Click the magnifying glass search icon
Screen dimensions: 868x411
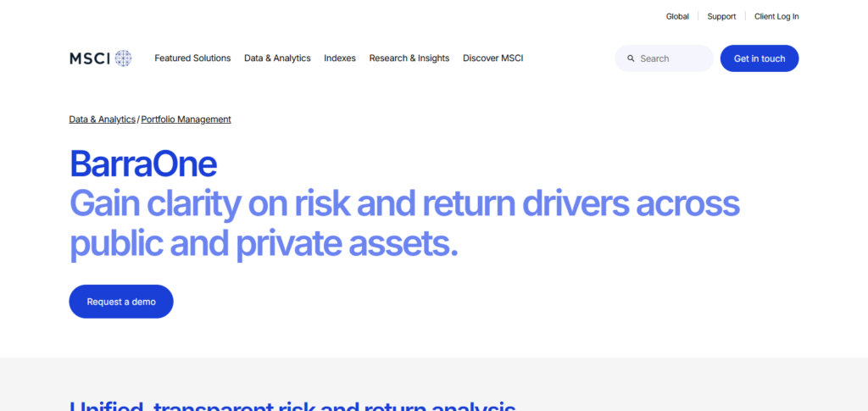coord(631,58)
